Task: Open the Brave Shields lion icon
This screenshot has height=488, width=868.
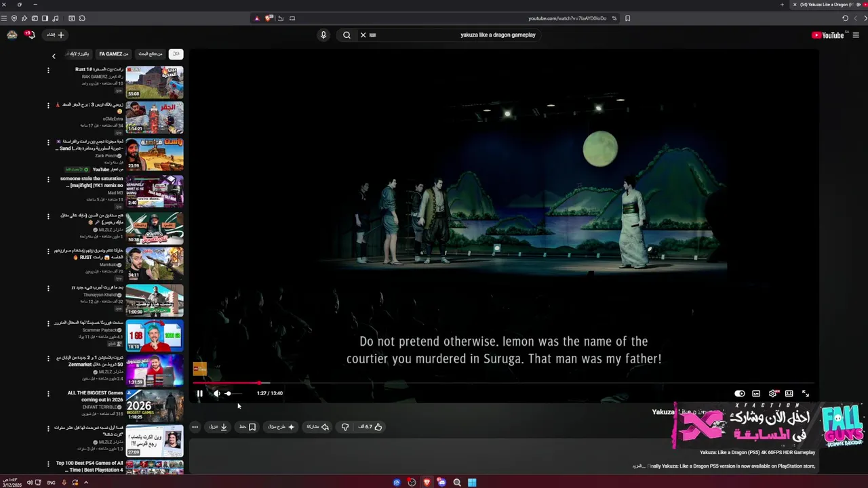Action: [x=269, y=18]
